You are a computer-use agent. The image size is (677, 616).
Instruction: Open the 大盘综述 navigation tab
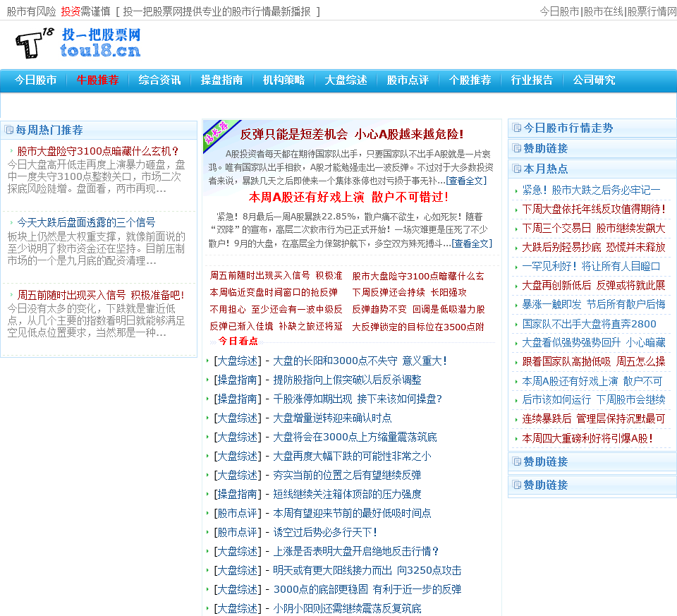coord(346,80)
